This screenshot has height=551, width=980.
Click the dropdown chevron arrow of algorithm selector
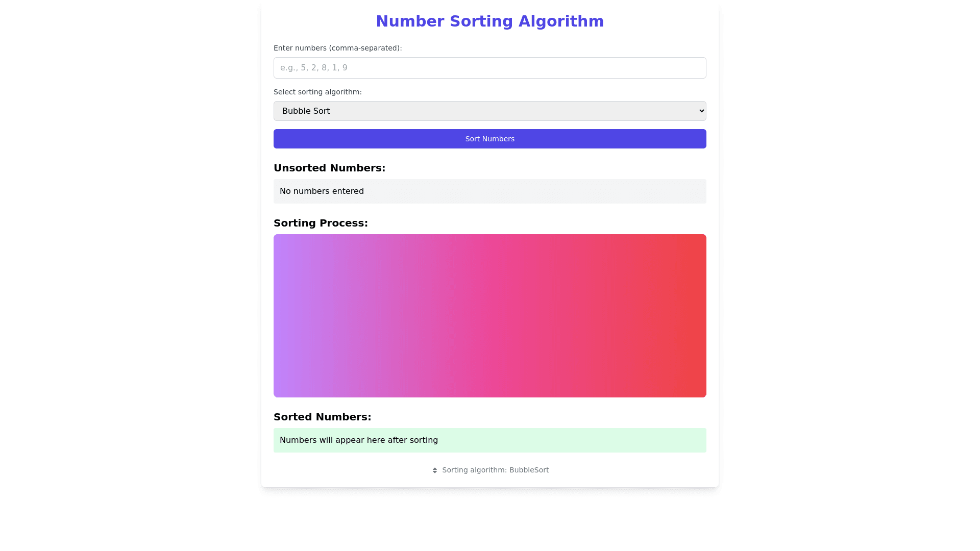coord(701,111)
